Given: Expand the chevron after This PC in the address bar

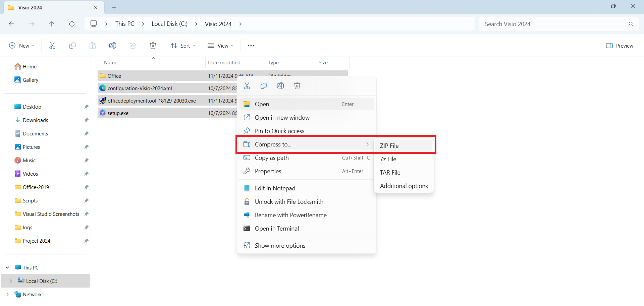Looking at the screenshot, I should pyautogui.click(x=143, y=24).
